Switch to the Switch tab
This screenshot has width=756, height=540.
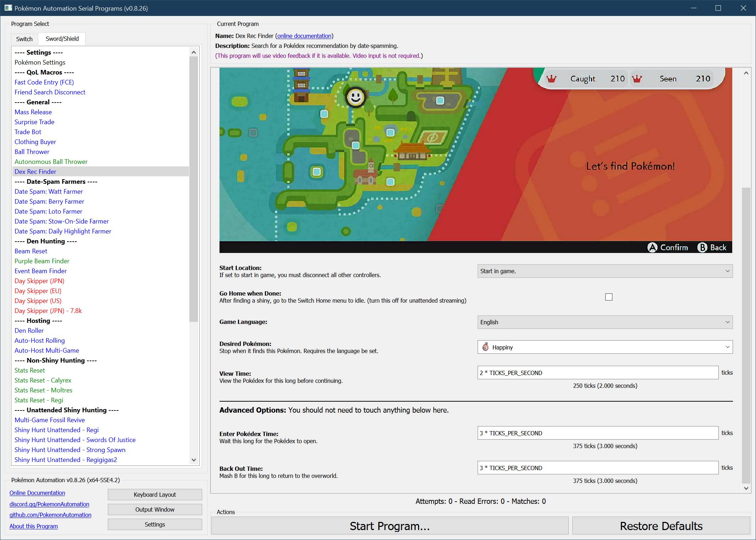(24, 39)
